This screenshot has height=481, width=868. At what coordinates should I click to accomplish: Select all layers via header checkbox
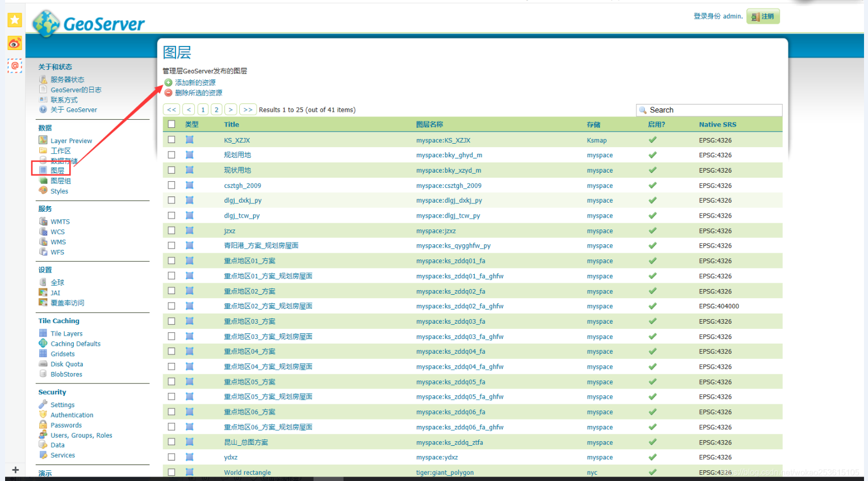[x=171, y=124]
